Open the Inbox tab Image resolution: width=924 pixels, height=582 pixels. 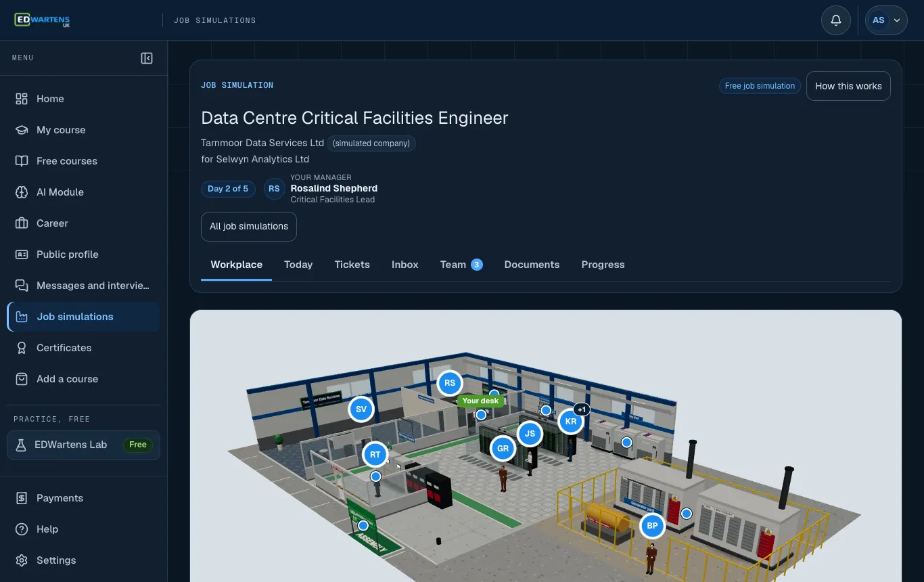pos(405,265)
